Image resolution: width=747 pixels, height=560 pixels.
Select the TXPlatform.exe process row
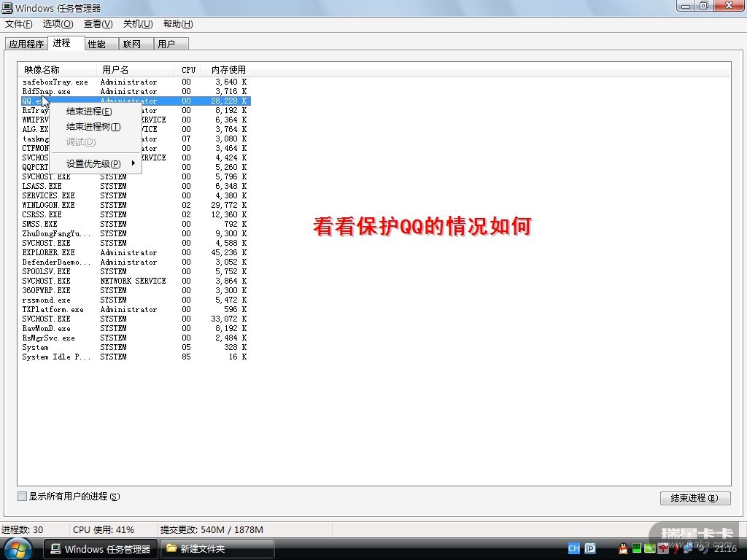click(135, 309)
